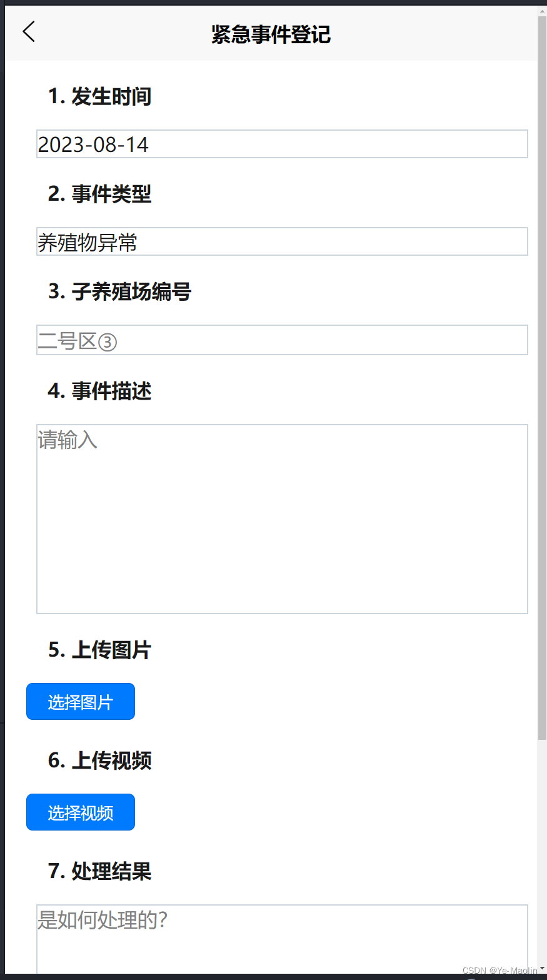Image resolution: width=547 pixels, height=980 pixels.
Task: Click the vertical scrollbar thumb
Action: [542, 378]
